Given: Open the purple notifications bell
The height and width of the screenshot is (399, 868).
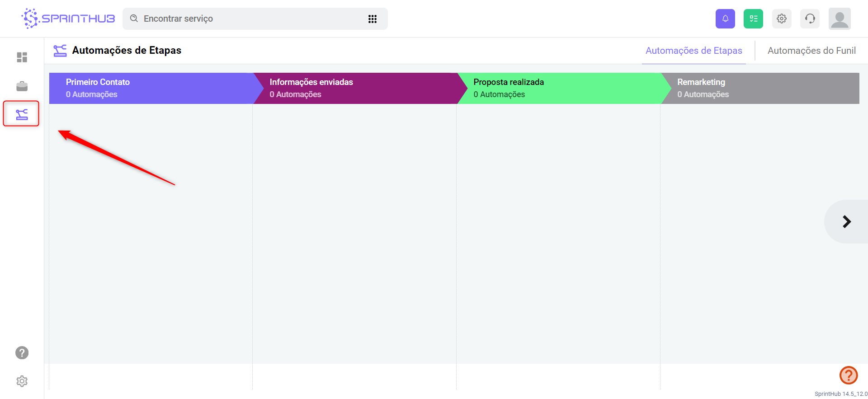Looking at the screenshot, I should [725, 19].
